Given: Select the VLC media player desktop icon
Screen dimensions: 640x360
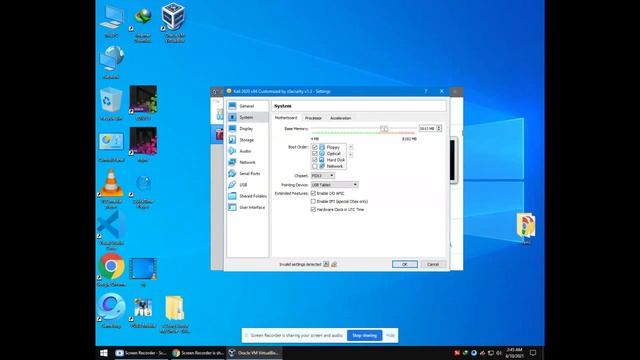Looking at the screenshot, I should (x=111, y=189).
